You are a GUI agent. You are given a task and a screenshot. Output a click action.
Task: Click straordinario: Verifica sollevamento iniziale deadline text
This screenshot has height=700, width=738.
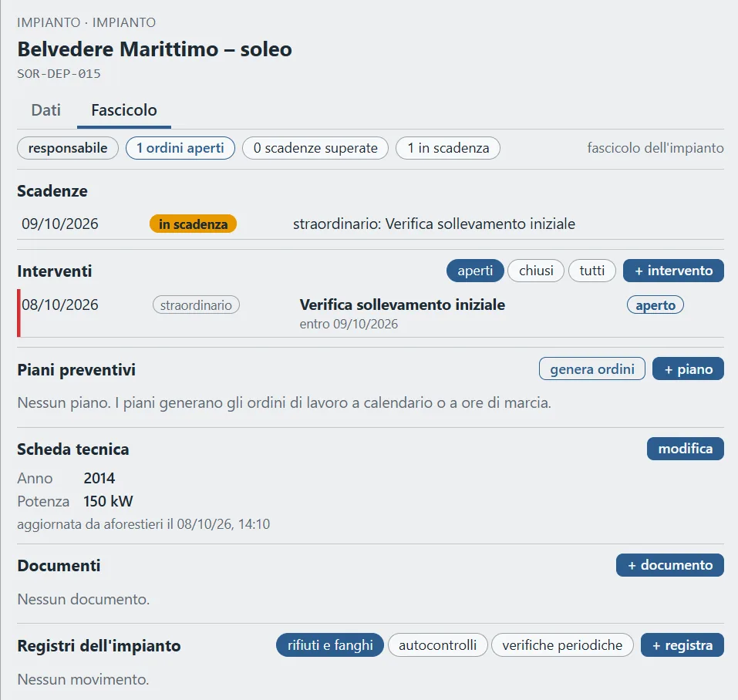coord(434,224)
